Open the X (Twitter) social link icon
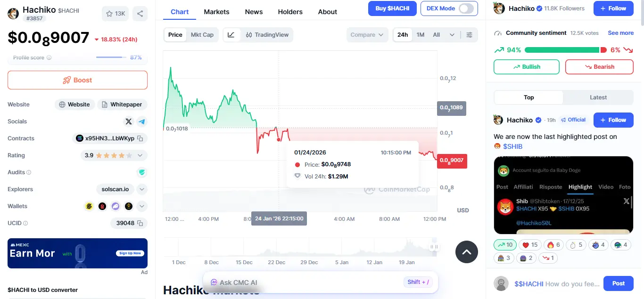 [128, 121]
